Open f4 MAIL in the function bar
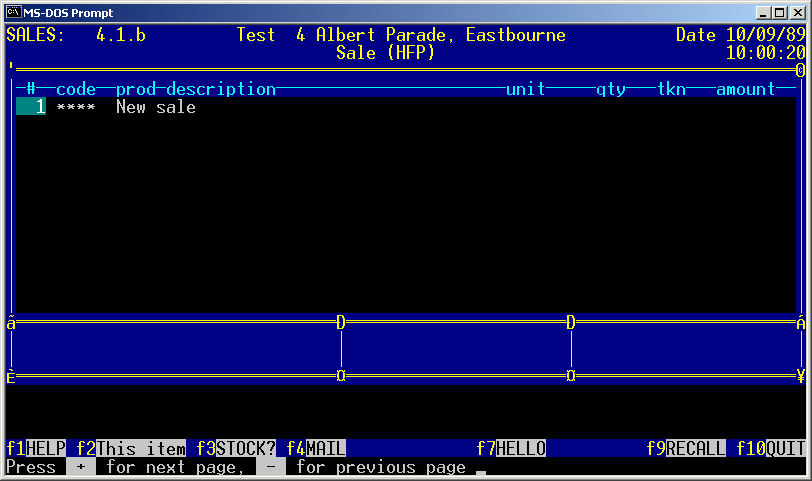 316,449
